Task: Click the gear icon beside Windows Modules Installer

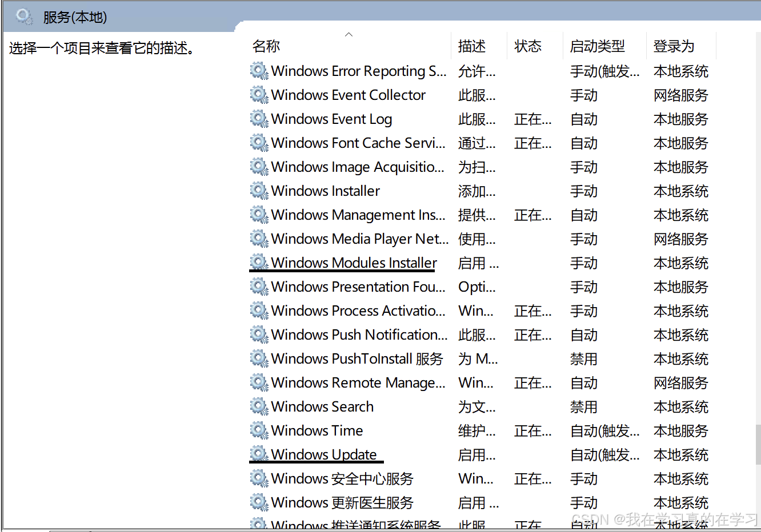Action: (259, 263)
